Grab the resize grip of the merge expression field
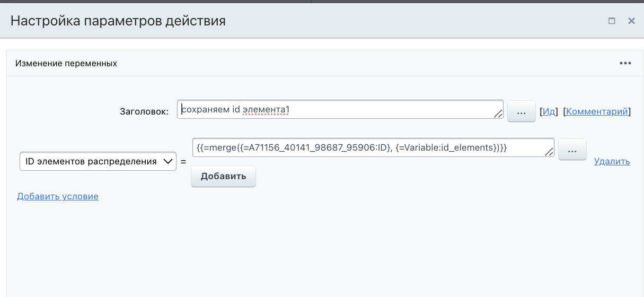Viewport: 644px width, 297px height. pyautogui.click(x=549, y=152)
